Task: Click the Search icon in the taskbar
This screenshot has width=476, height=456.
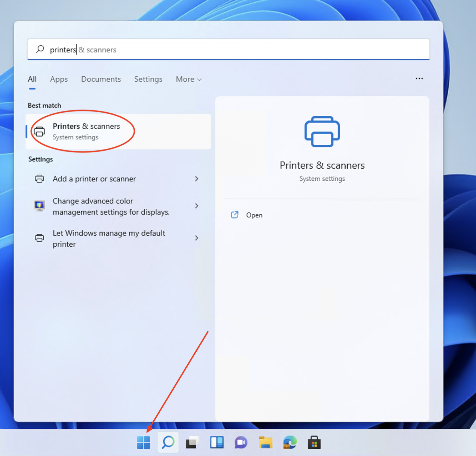Action: point(168,442)
